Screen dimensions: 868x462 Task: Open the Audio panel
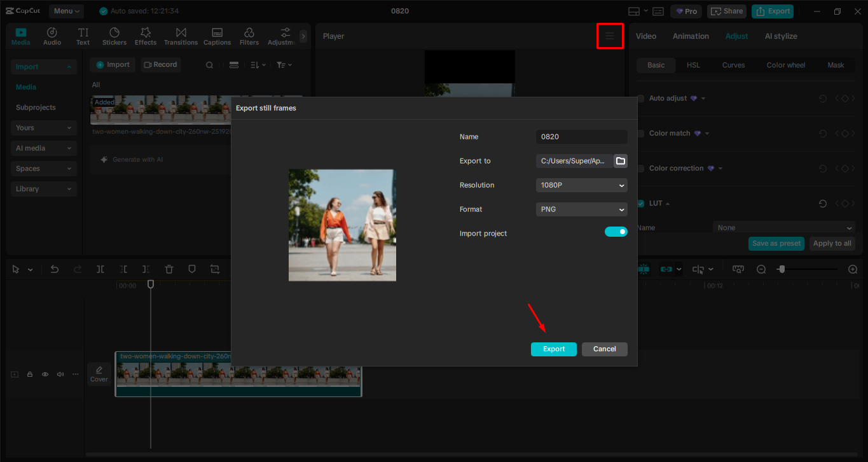pyautogui.click(x=52, y=36)
